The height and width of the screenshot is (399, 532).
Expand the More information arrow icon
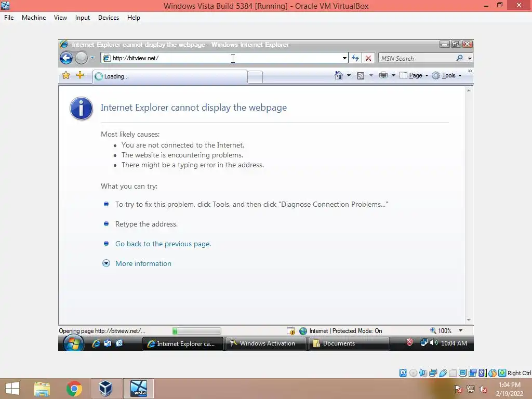106,263
